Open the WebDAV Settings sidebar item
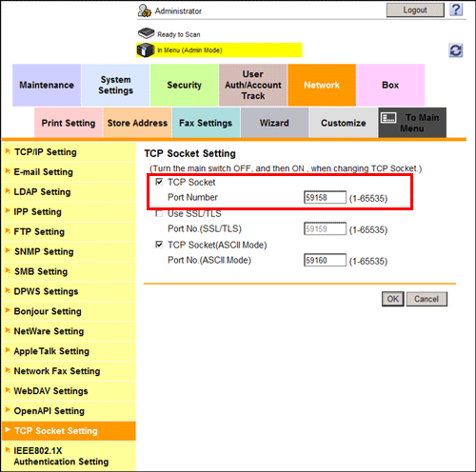 [x=69, y=391]
